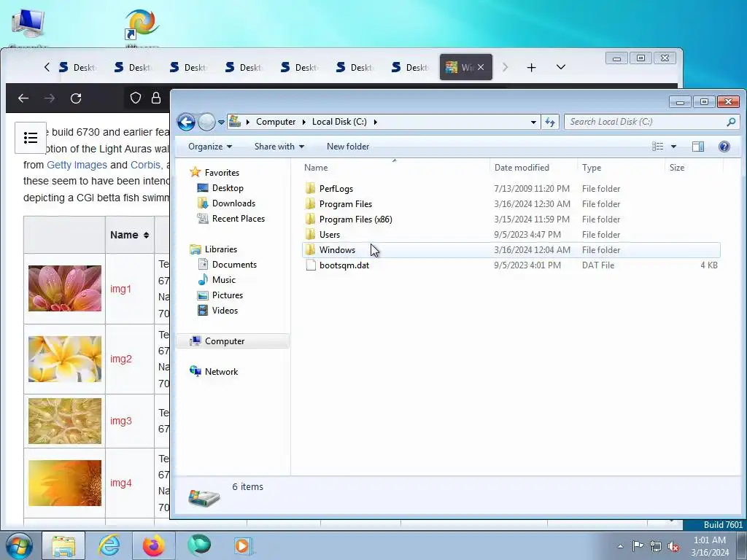
Task: Expand the arrow after Computer breadcrumb
Action: pyautogui.click(x=304, y=122)
